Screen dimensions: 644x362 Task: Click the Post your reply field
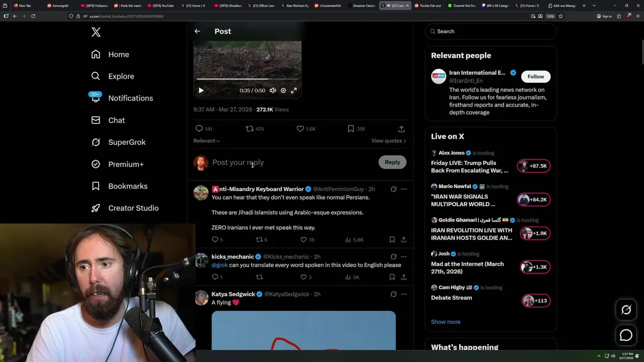pyautogui.click(x=292, y=162)
